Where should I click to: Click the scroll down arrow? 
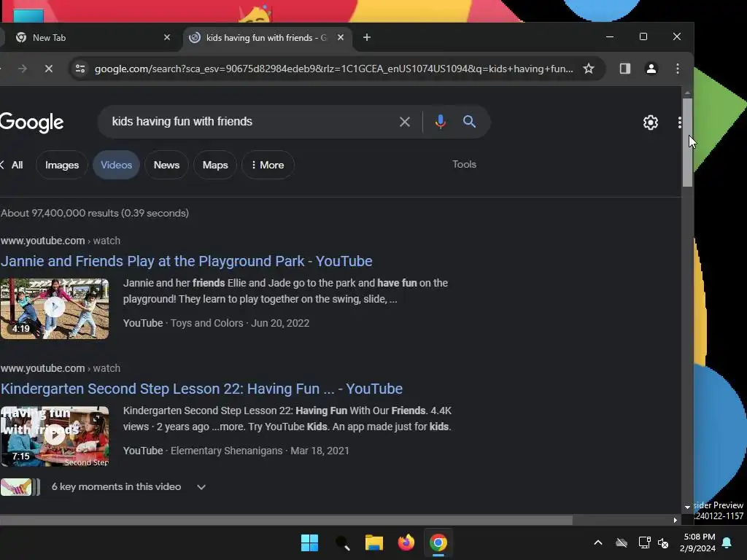pyautogui.click(x=687, y=507)
